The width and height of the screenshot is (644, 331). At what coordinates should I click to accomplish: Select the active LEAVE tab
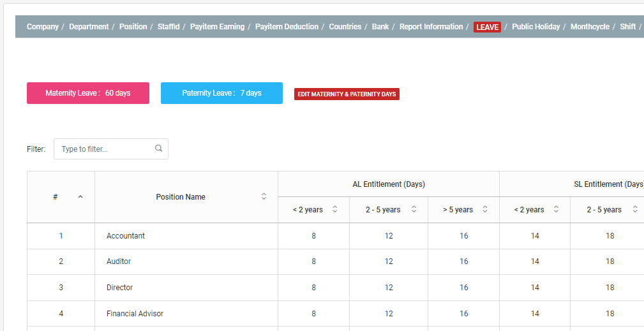[x=487, y=27]
